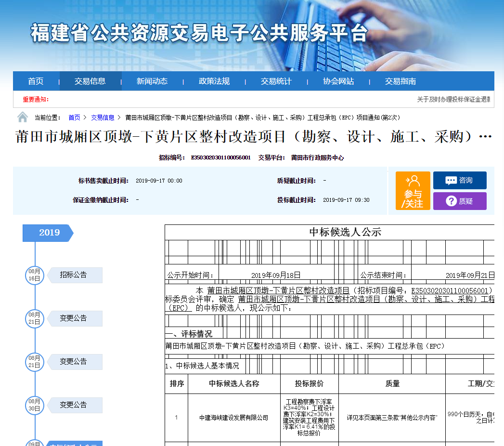Click the orange 参与/关注 button
The image size is (504, 446).
coord(413,191)
